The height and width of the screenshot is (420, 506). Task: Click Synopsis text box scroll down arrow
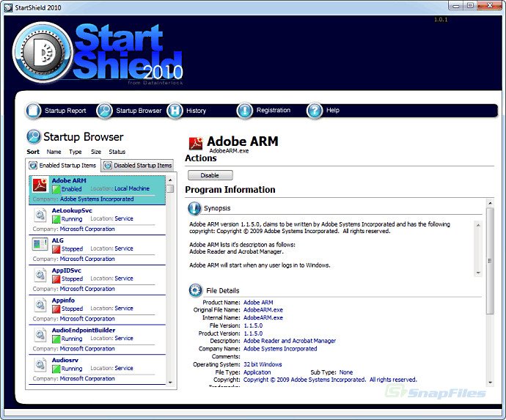(x=478, y=273)
